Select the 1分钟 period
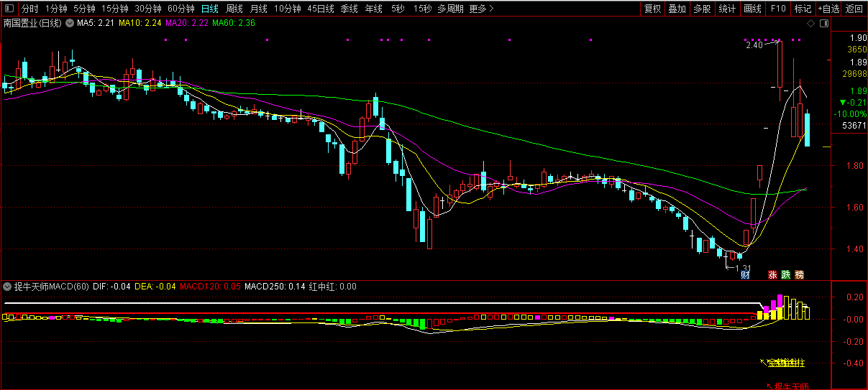The width and height of the screenshot is (868, 390). coord(57,9)
